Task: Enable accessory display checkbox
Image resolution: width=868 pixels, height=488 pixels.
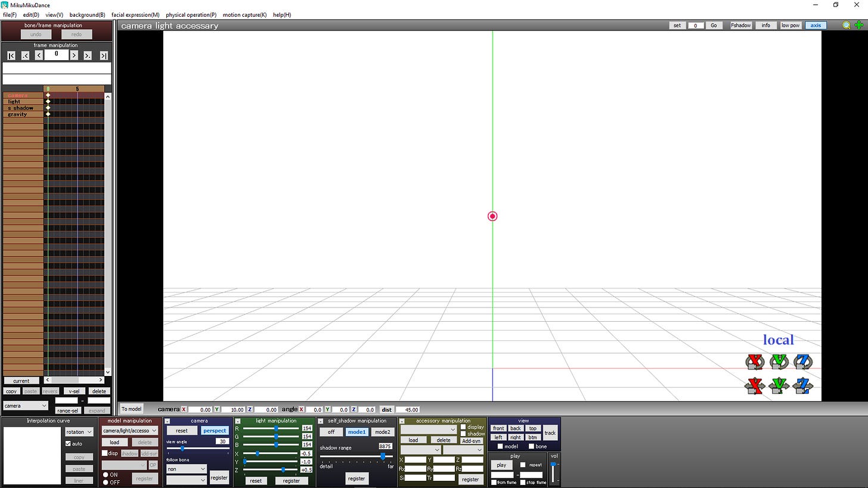Action: 463,427
